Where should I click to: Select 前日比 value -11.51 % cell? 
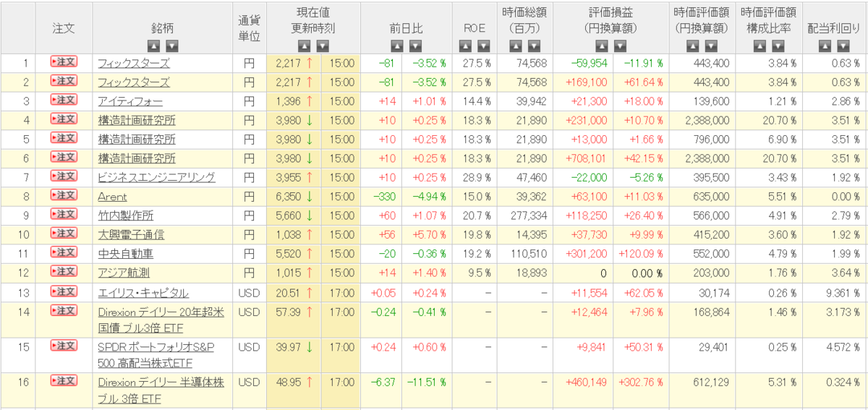click(427, 390)
